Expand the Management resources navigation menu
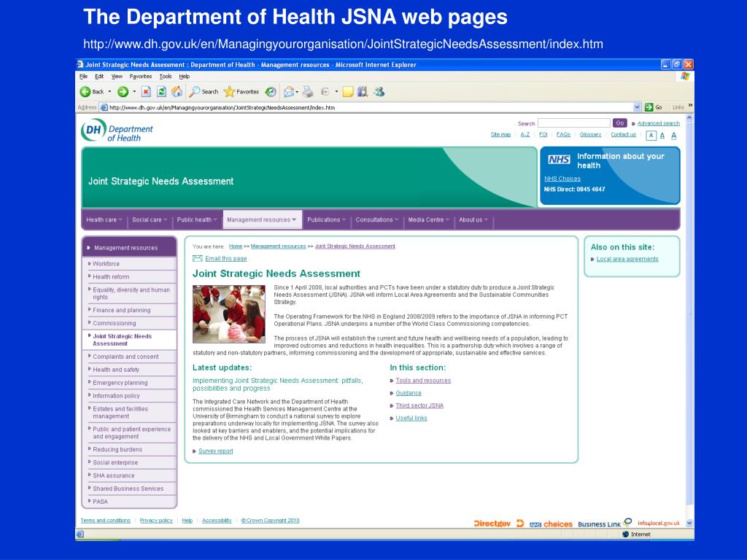Viewport: 747px width, 560px height. pos(262,219)
